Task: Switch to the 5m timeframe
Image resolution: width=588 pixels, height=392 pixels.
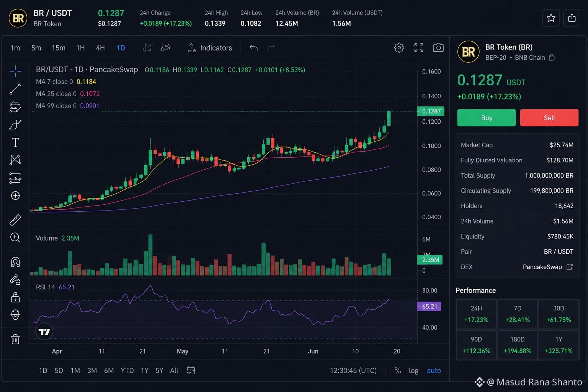Action: coord(36,48)
